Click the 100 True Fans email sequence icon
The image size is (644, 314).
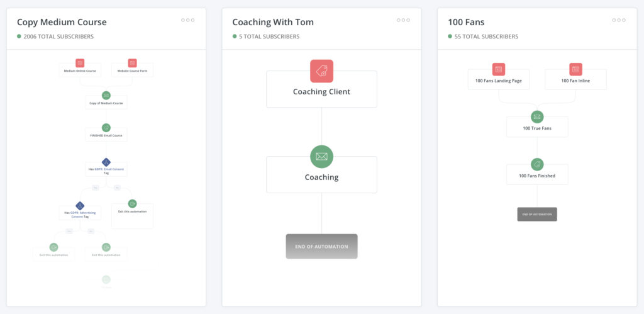pyautogui.click(x=537, y=116)
